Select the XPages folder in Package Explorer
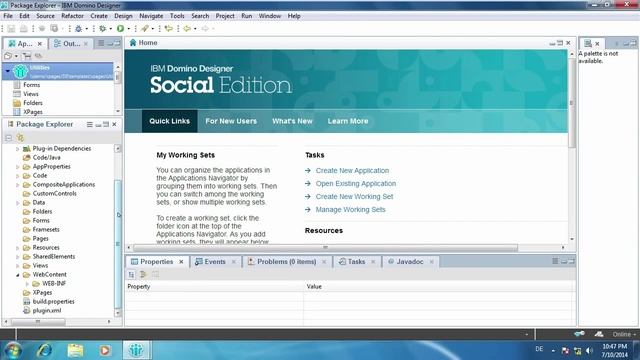 [x=42, y=293]
